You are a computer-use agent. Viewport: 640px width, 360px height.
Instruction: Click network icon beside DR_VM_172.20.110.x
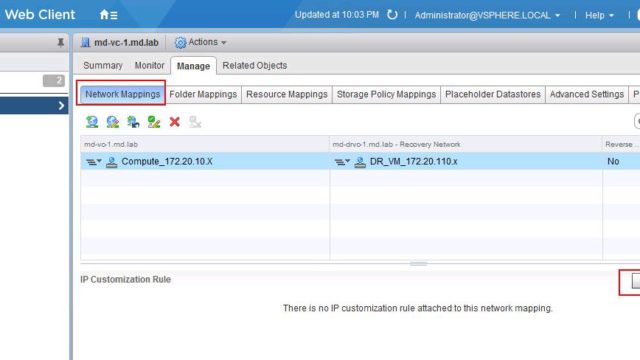tap(360, 162)
